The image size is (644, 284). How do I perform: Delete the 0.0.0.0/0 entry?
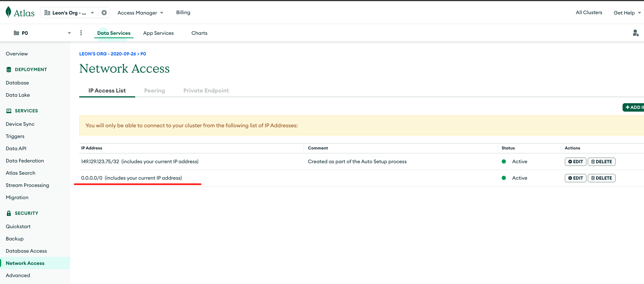pyautogui.click(x=602, y=178)
